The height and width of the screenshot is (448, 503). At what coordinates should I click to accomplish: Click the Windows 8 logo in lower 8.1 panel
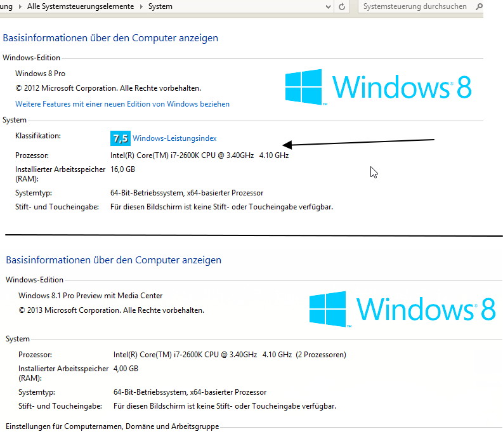[403, 309]
